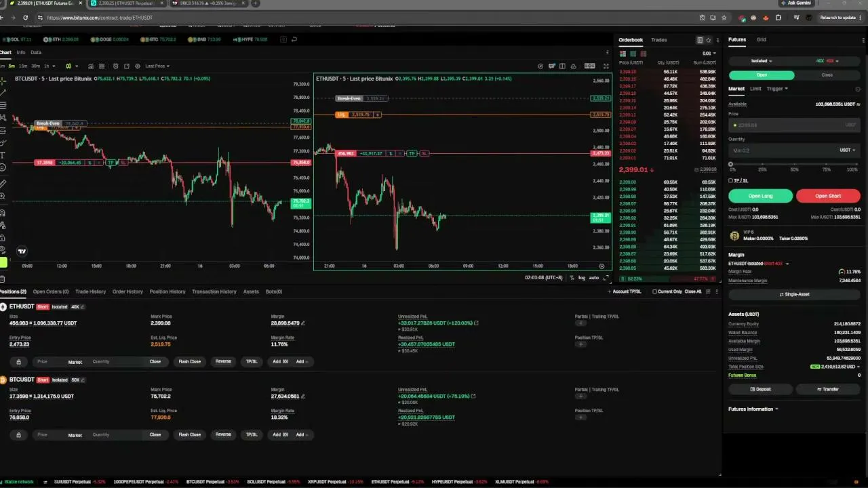Click the TradingView logo on BTC chart
This screenshot has height=488, width=868.
(x=22, y=251)
